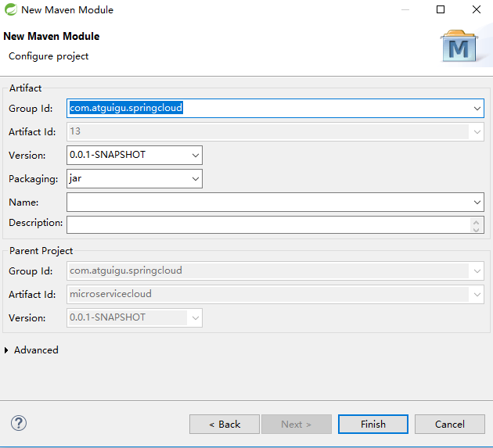Image resolution: width=493 pixels, height=448 pixels.
Task: Click the Maven M wizard banner image
Action: point(459,46)
